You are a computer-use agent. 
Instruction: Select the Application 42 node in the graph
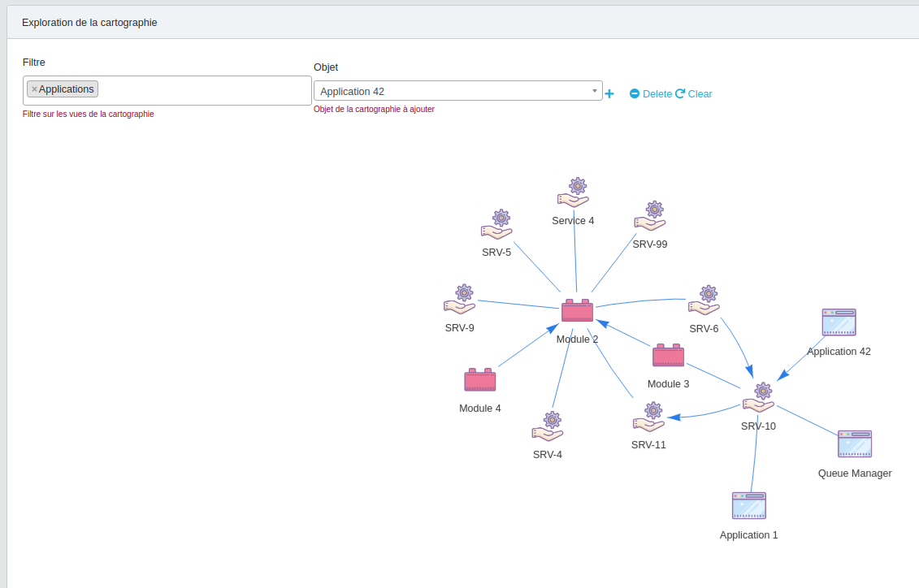coord(839,322)
